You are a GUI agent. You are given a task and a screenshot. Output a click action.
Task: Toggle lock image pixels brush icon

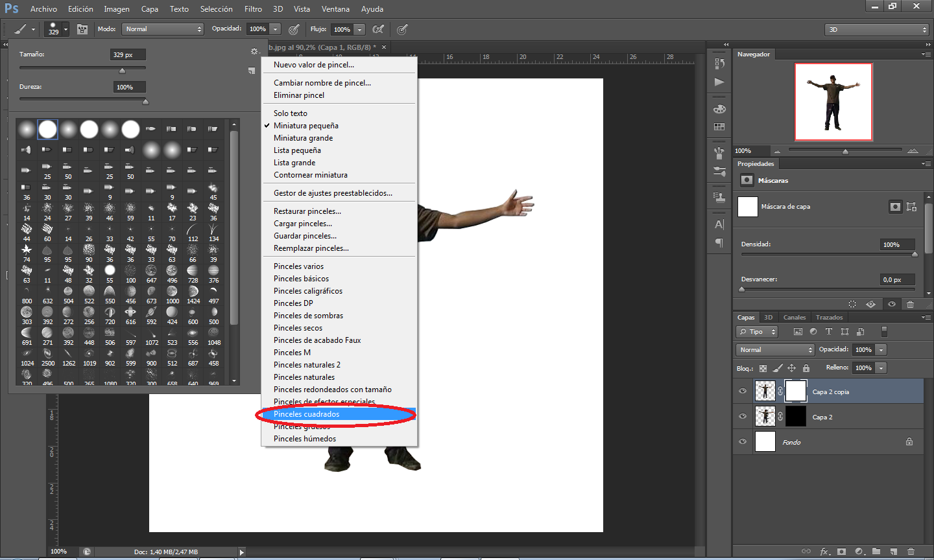(x=778, y=368)
